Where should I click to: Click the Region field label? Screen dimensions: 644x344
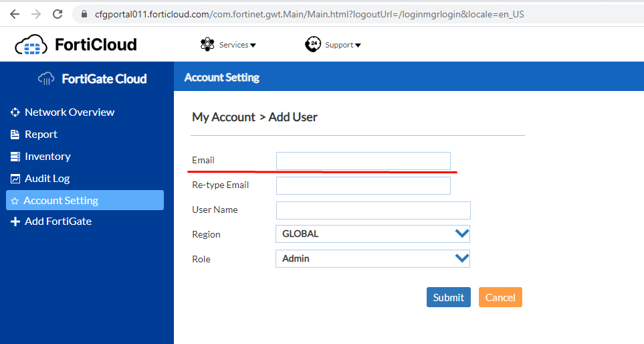click(206, 234)
